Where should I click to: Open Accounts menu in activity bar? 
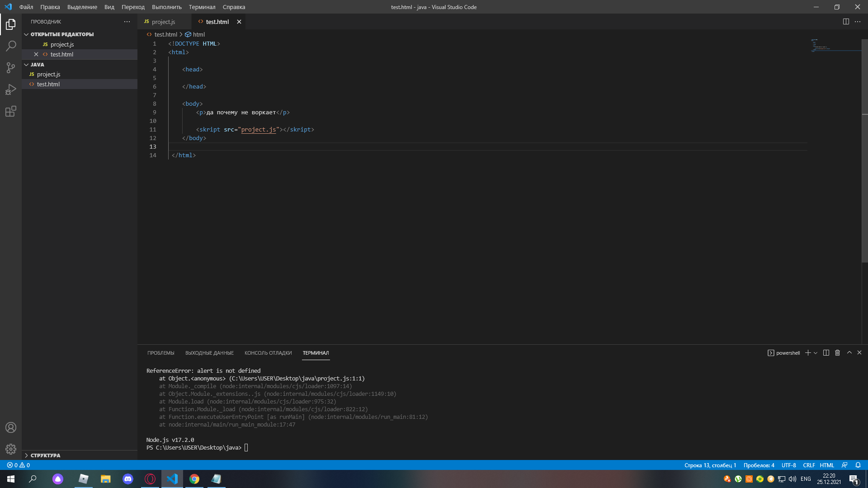pos(11,427)
